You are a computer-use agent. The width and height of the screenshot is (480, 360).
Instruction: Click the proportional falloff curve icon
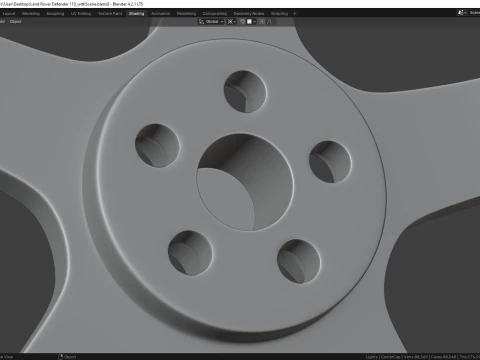click(270, 22)
